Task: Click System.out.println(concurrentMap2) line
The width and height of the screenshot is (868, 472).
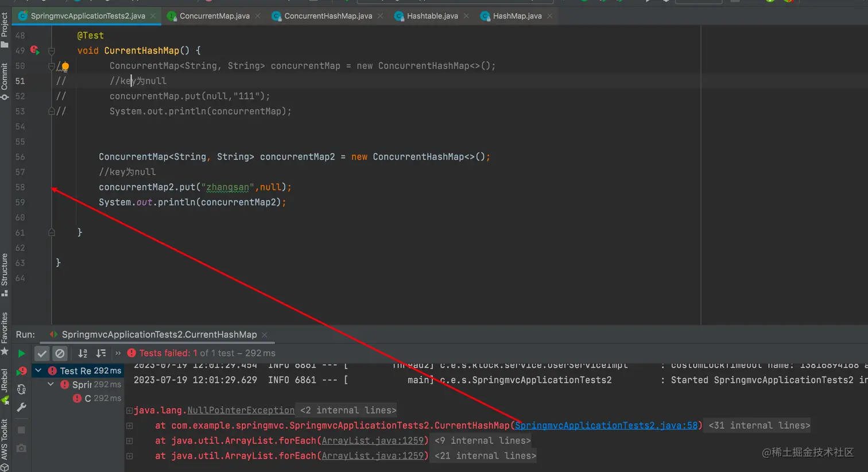Action: click(x=192, y=202)
